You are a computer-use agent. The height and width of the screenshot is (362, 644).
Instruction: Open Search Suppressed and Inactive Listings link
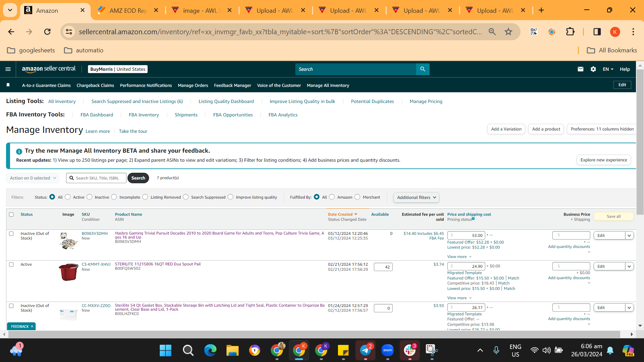(137, 101)
